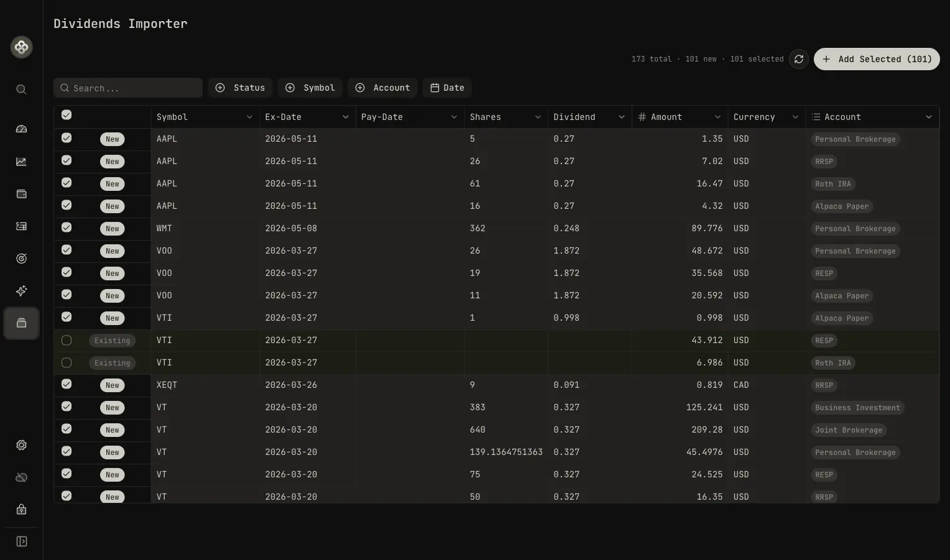Open the dashboard gauge icon in sidebar
This screenshot has height=560, width=950.
(x=21, y=129)
